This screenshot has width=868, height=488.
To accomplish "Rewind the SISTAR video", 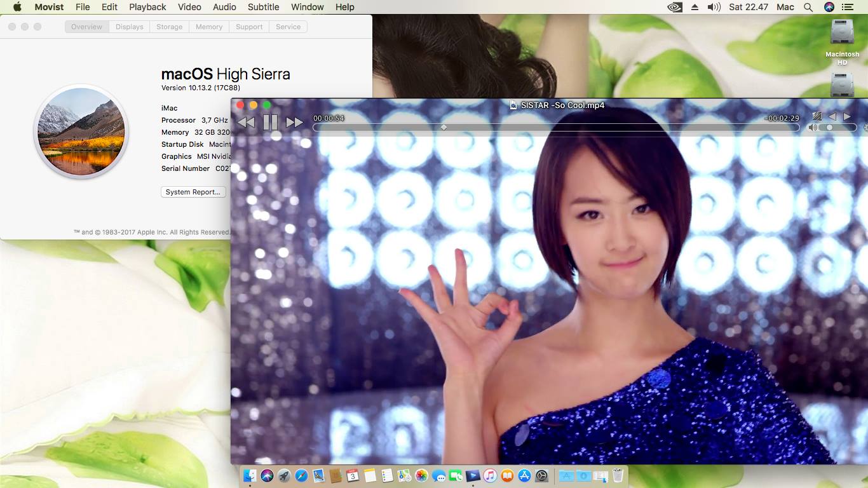I will coord(246,122).
